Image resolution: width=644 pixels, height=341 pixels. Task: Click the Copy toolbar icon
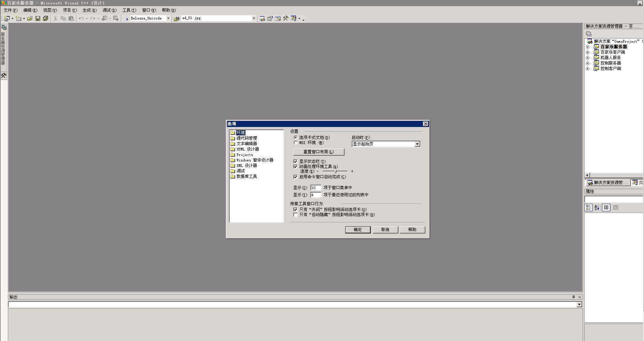point(63,18)
